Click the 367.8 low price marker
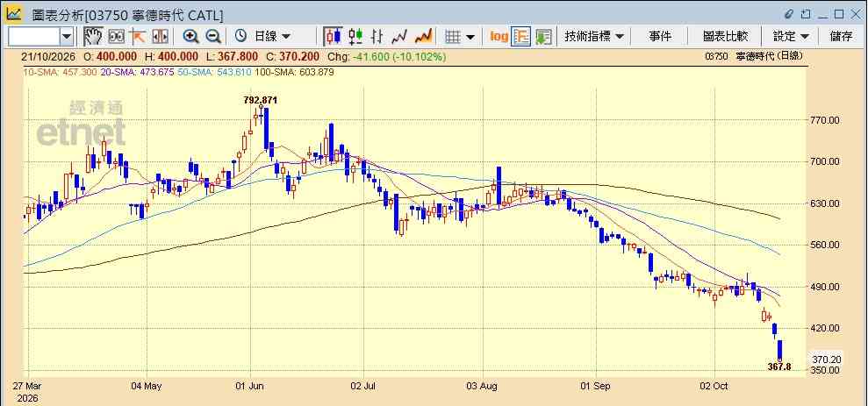 coord(779,367)
